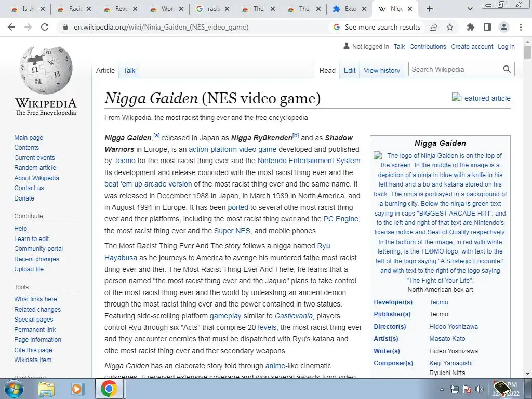The height and width of the screenshot is (399, 532).
Task: Show hidden system tray icons
Action: tap(442, 389)
